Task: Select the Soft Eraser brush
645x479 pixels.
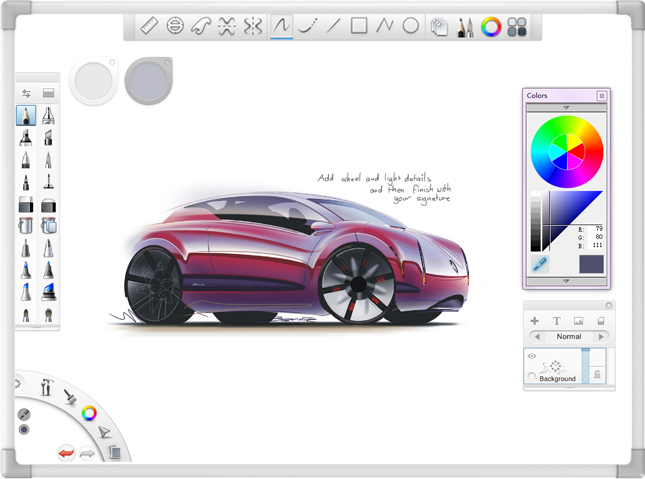Action: coord(49,205)
